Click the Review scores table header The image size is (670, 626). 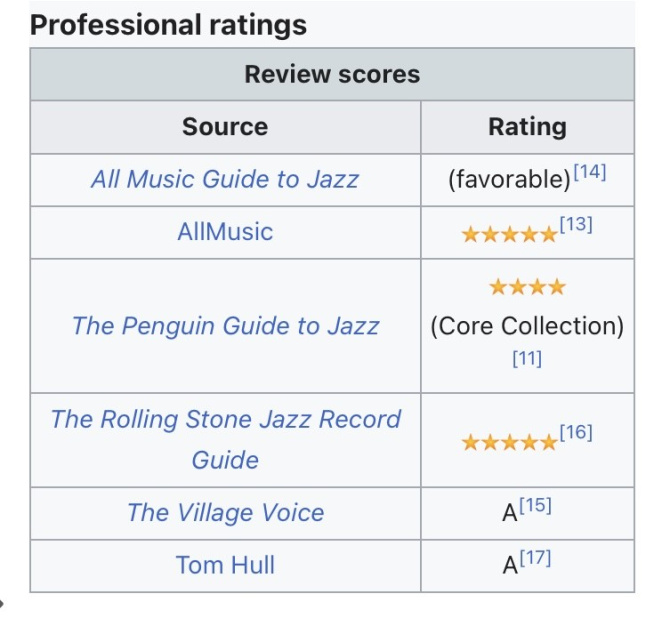point(332,74)
